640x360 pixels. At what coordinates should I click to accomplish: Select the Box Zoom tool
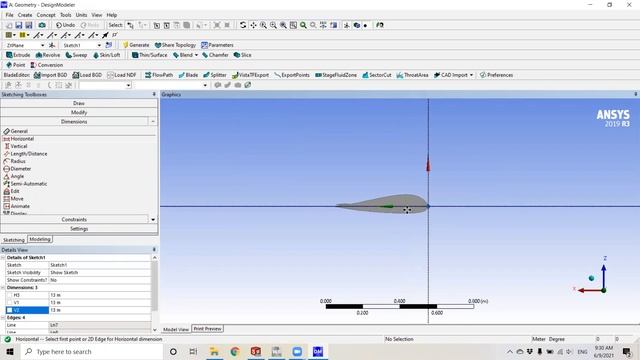(x=273, y=25)
